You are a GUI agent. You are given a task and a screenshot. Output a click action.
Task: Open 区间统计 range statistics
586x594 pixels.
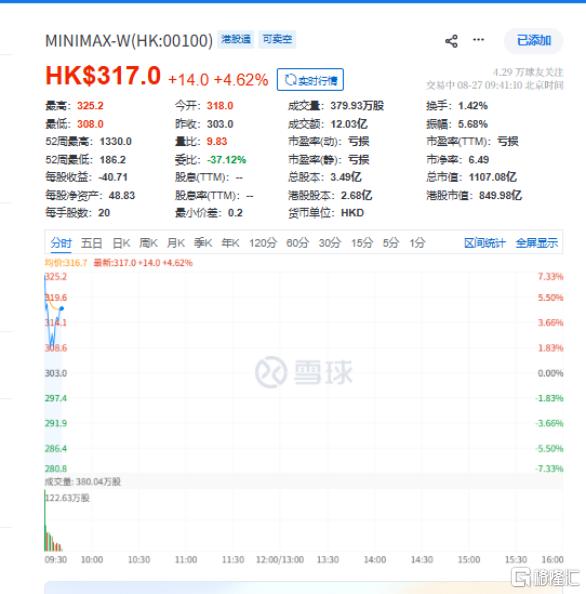(x=485, y=243)
